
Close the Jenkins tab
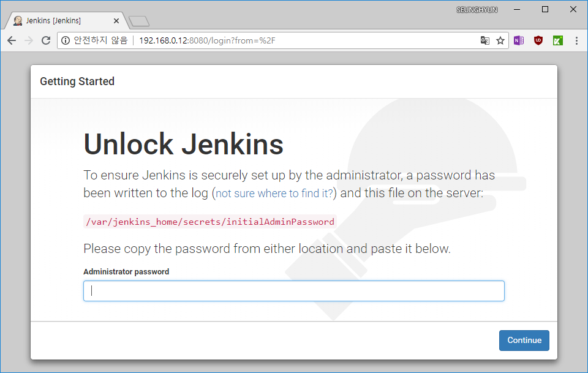[x=116, y=21]
